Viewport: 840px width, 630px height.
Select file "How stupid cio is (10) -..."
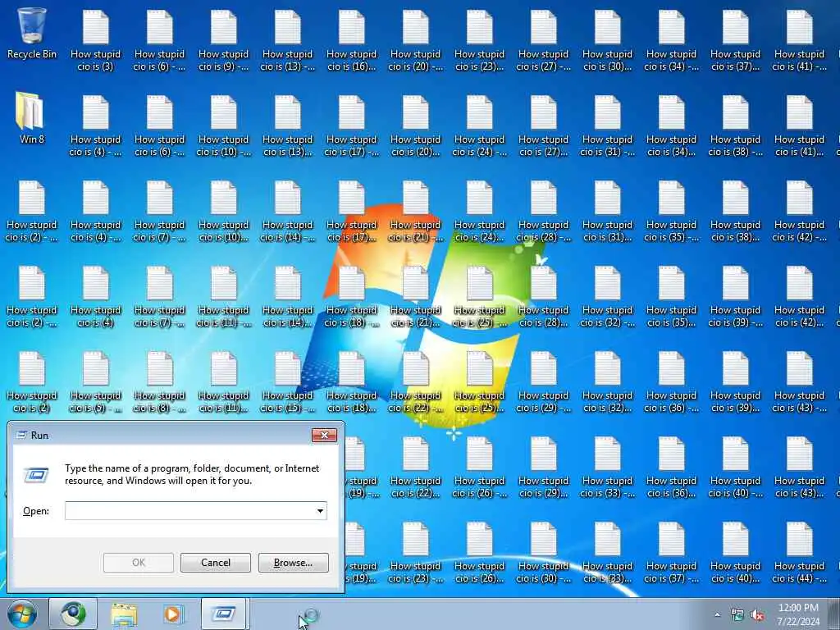tap(223, 126)
